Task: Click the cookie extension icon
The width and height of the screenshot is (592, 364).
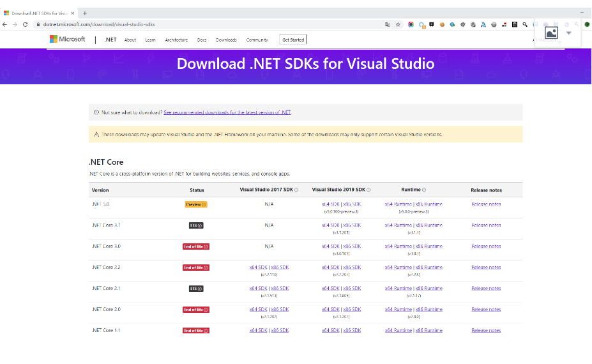Action: click(x=442, y=24)
